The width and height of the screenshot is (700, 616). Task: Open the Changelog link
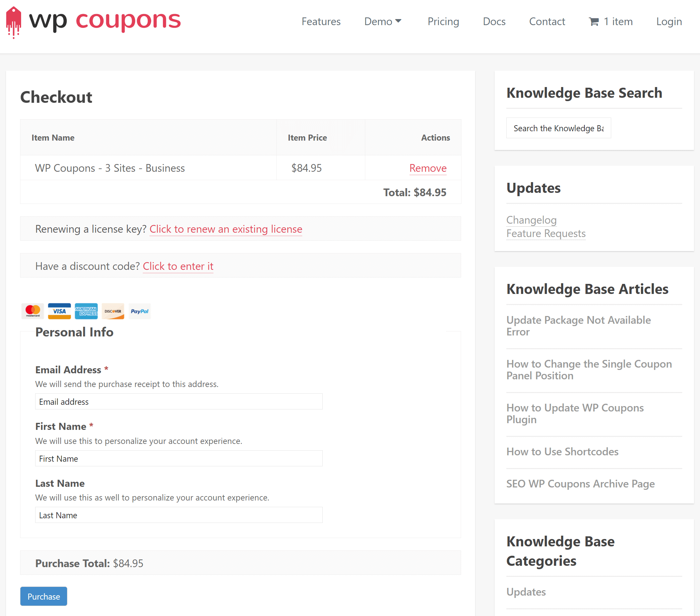pyautogui.click(x=531, y=220)
